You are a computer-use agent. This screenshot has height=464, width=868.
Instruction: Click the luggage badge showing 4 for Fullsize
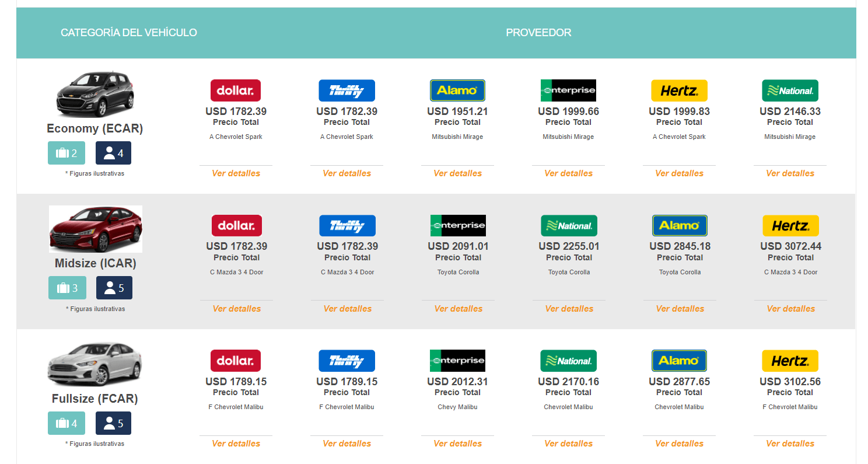tap(66, 423)
